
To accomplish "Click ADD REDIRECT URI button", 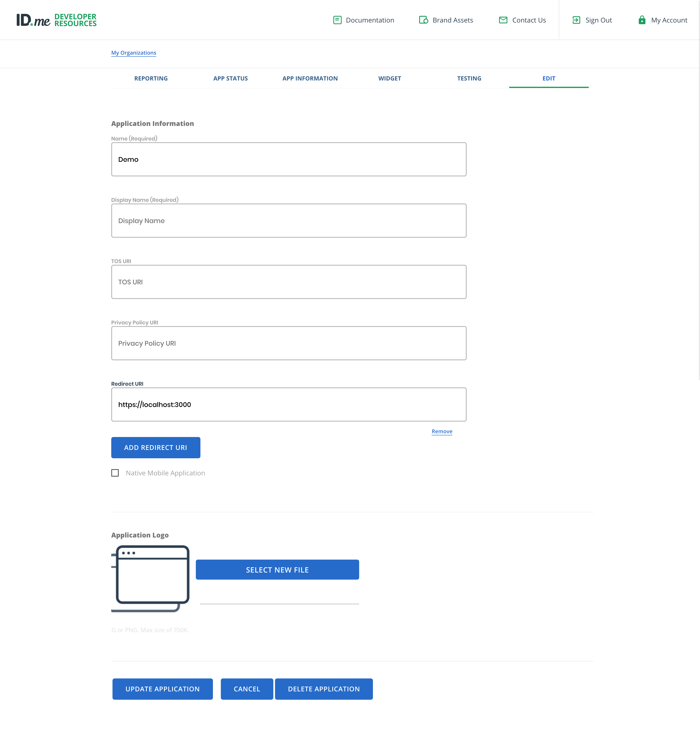I will click(x=156, y=447).
